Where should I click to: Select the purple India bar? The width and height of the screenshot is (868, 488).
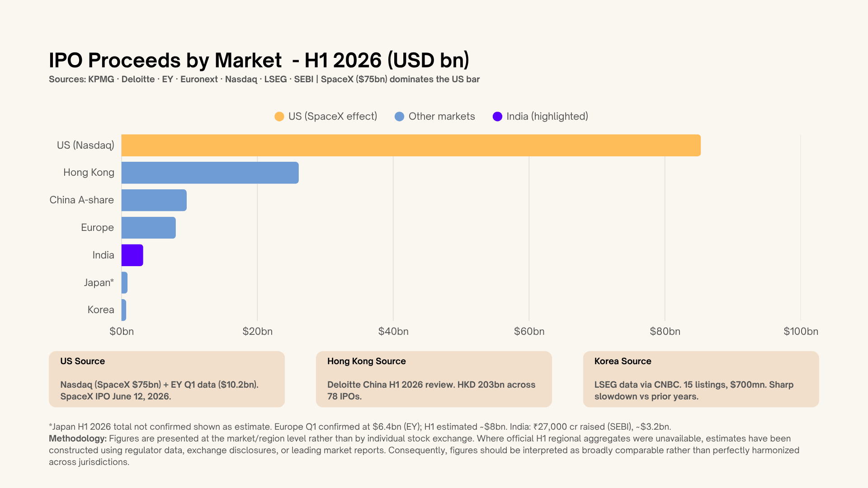point(132,255)
